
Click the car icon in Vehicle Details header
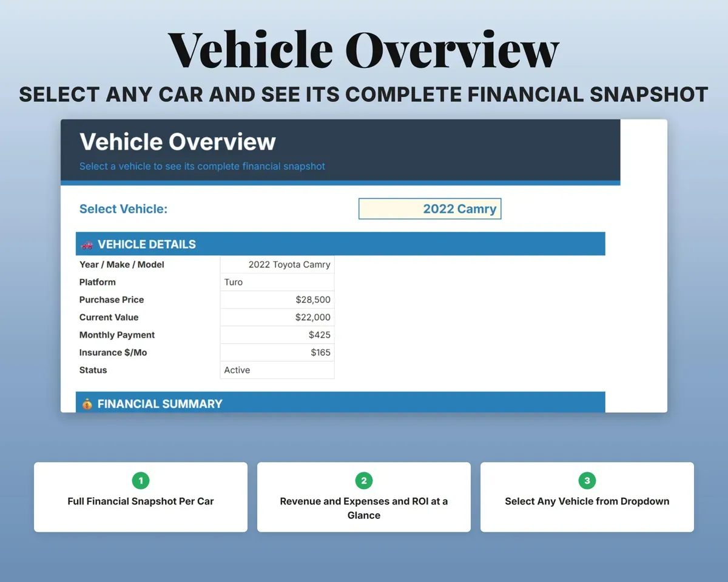(x=87, y=244)
